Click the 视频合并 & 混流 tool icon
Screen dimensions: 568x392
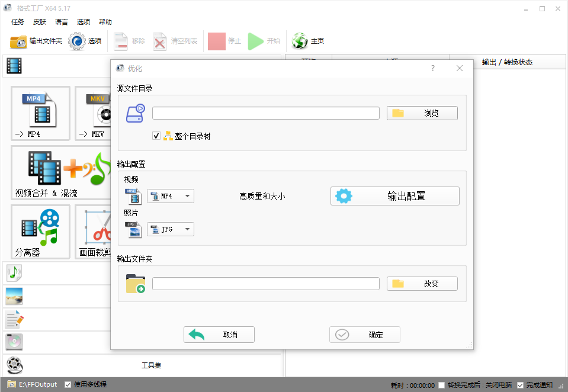coord(44,169)
